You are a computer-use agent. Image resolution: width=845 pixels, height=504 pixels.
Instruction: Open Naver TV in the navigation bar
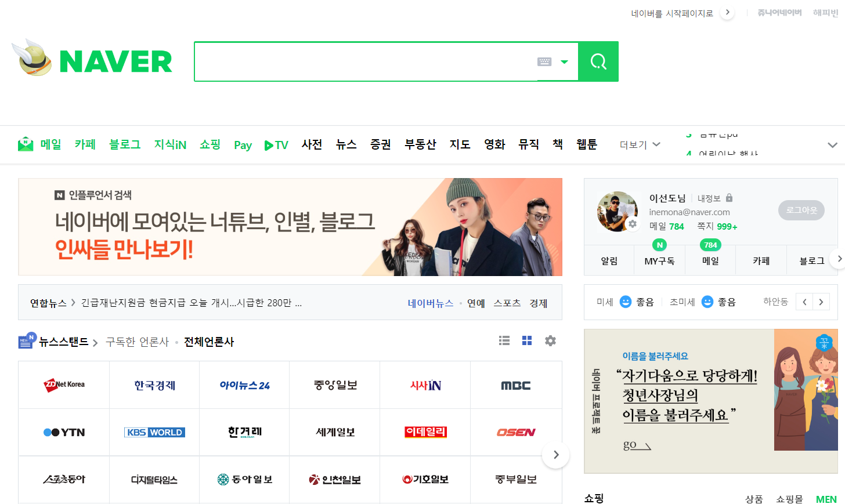click(276, 145)
